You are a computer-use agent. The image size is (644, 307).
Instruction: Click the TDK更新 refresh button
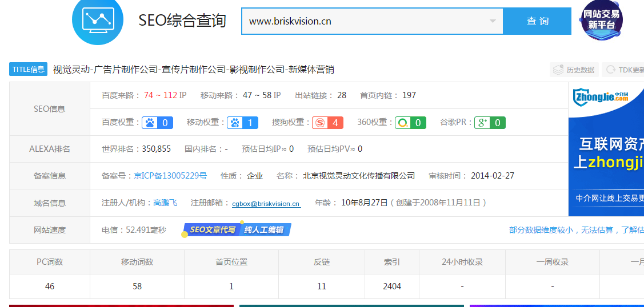[x=623, y=70]
